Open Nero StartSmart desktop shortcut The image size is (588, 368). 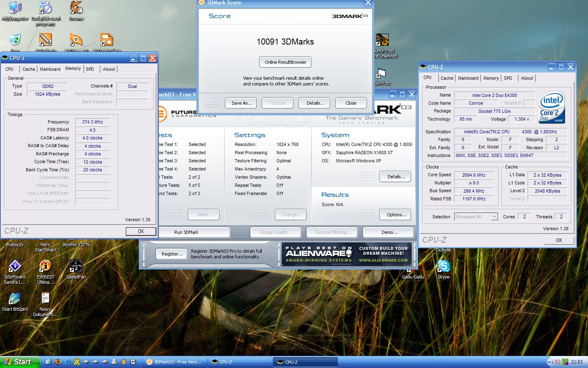click(x=45, y=247)
